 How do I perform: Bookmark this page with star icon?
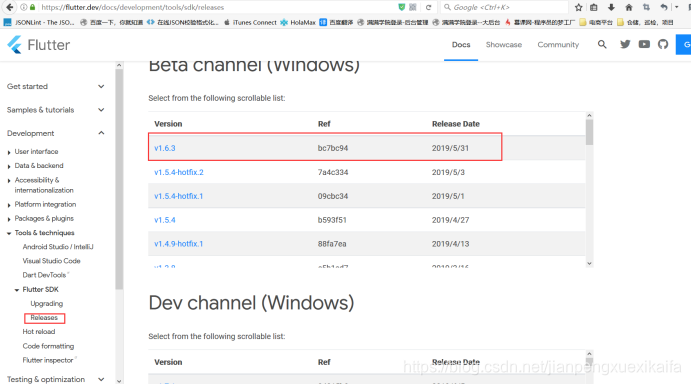tap(579, 7)
